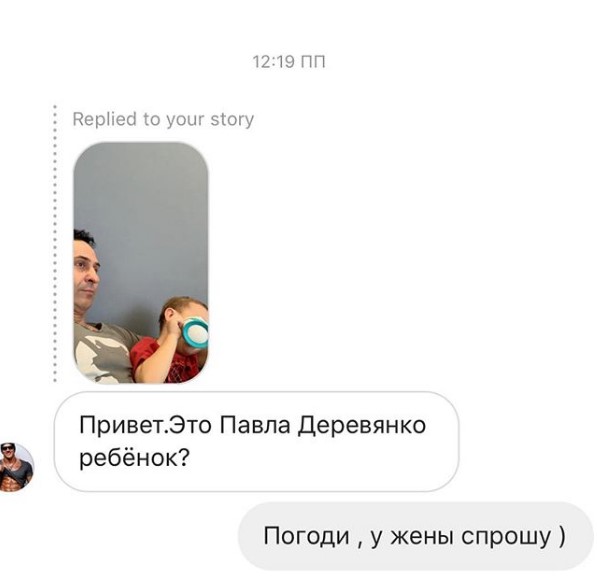Click the word "story" in reply label

[232, 120]
